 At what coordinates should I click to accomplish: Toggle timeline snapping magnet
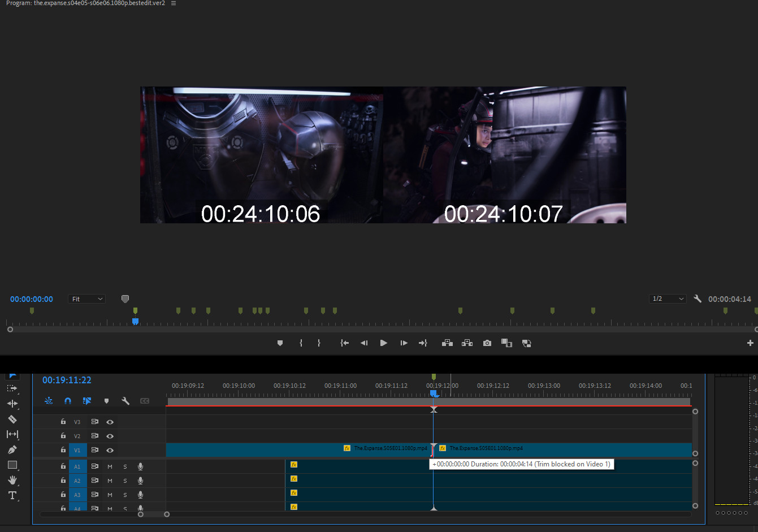point(68,401)
